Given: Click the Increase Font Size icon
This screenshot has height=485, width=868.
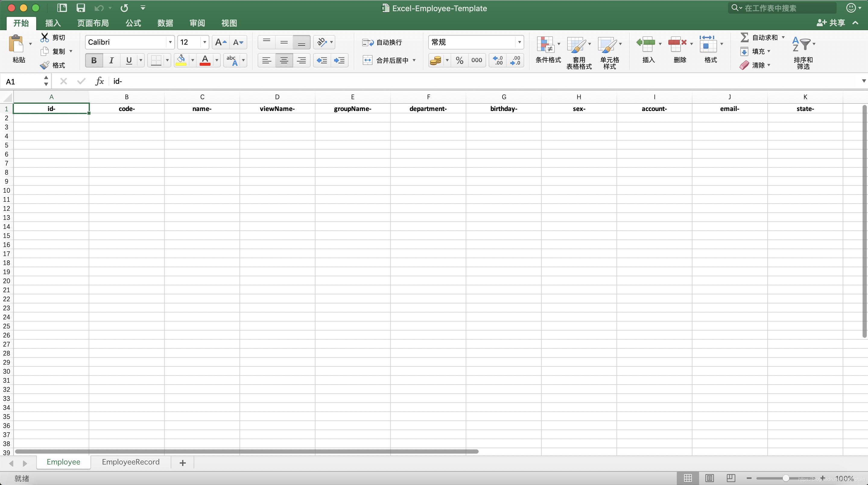Looking at the screenshot, I should (x=221, y=42).
